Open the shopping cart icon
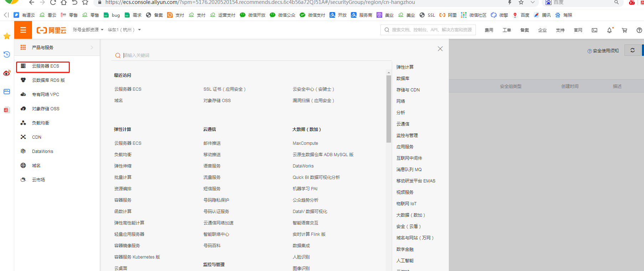This screenshot has width=644, height=271. point(624,30)
